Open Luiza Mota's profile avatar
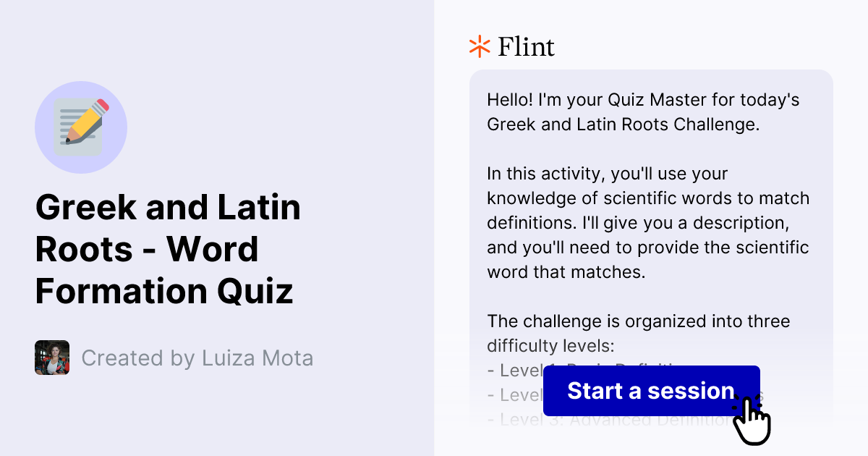868x456 pixels. coord(51,358)
